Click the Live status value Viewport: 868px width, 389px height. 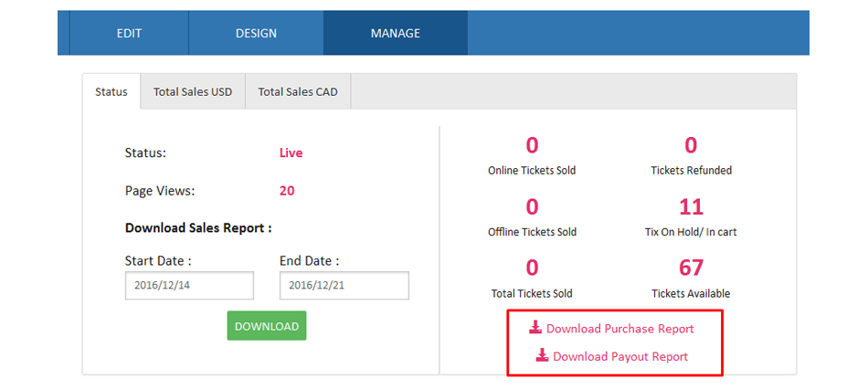tap(291, 153)
